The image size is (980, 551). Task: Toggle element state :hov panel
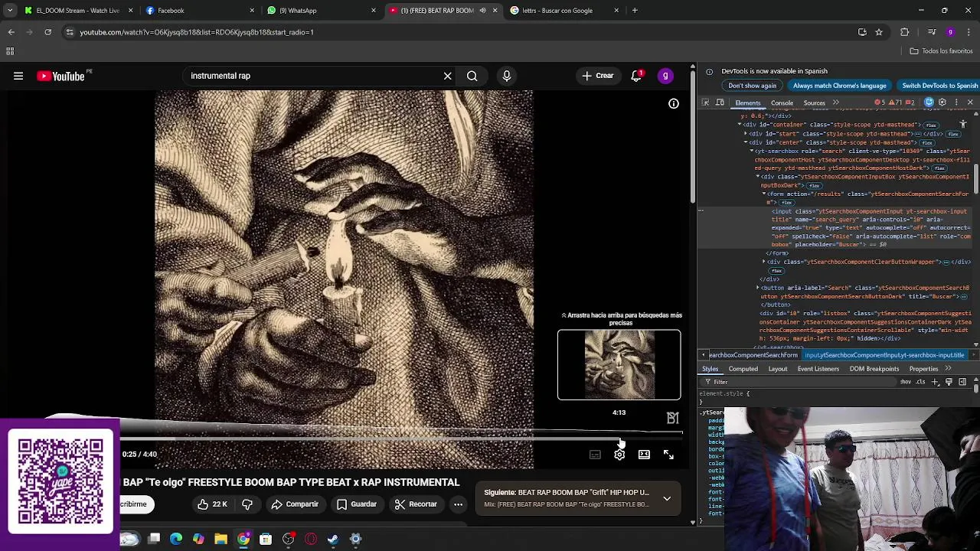(x=906, y=382)
